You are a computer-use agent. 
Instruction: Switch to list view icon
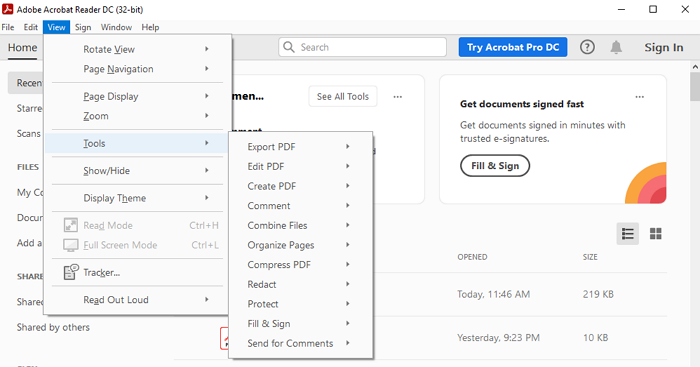(628, 234)
